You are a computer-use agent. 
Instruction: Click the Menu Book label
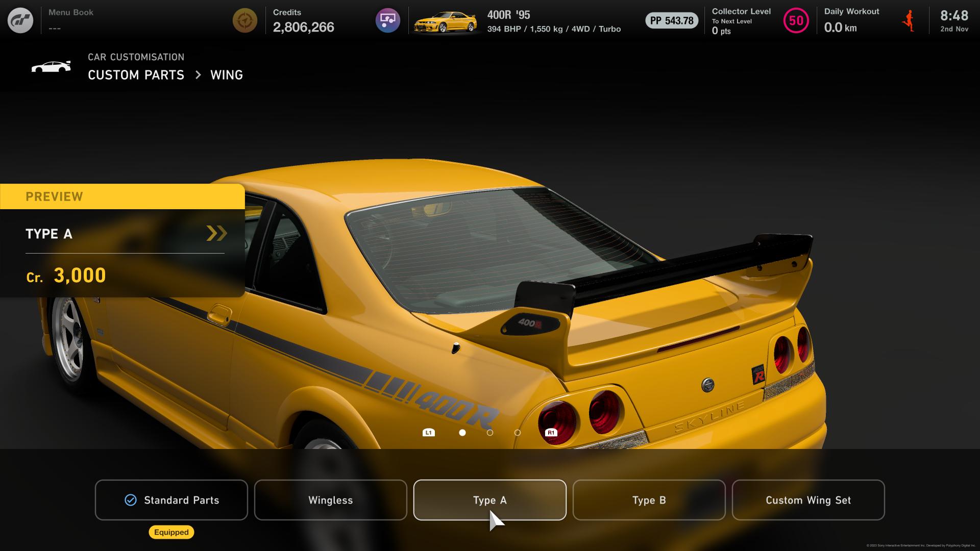tap(71, 12)
